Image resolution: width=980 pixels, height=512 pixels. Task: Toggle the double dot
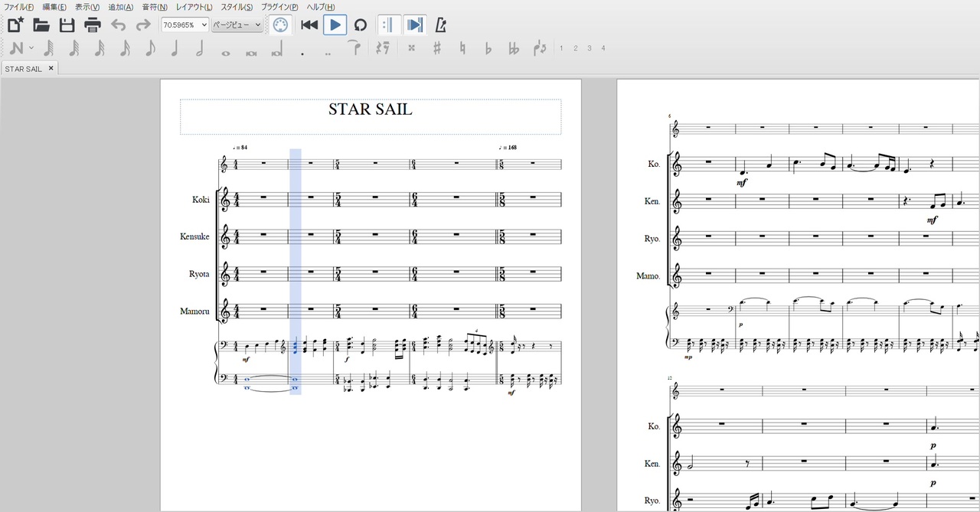click(x=328, y=54)
